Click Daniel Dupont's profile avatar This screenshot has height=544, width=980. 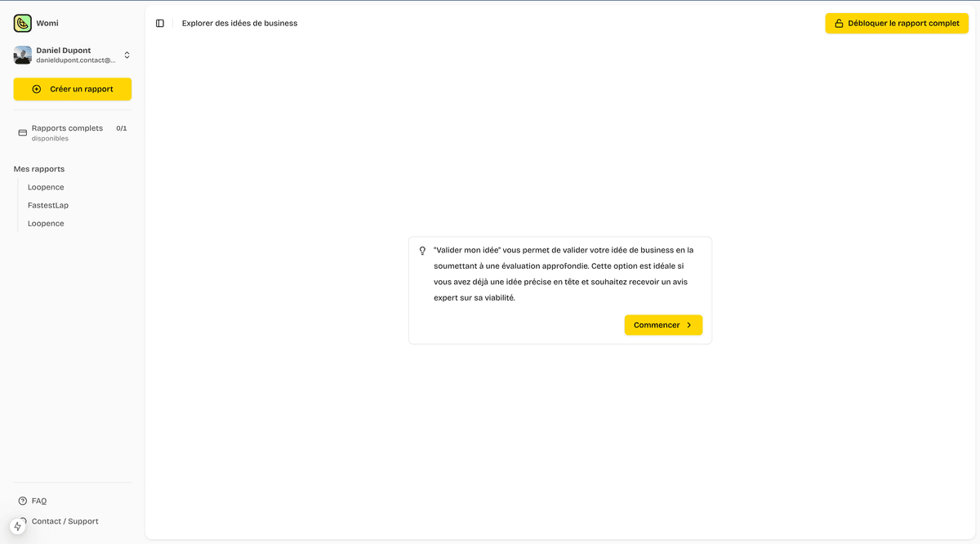coord(21,55)
